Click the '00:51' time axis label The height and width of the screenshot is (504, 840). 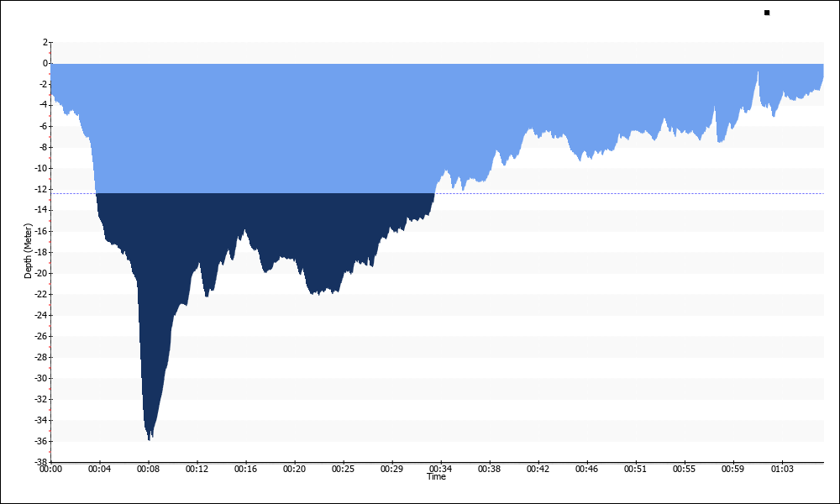(636, 470)
